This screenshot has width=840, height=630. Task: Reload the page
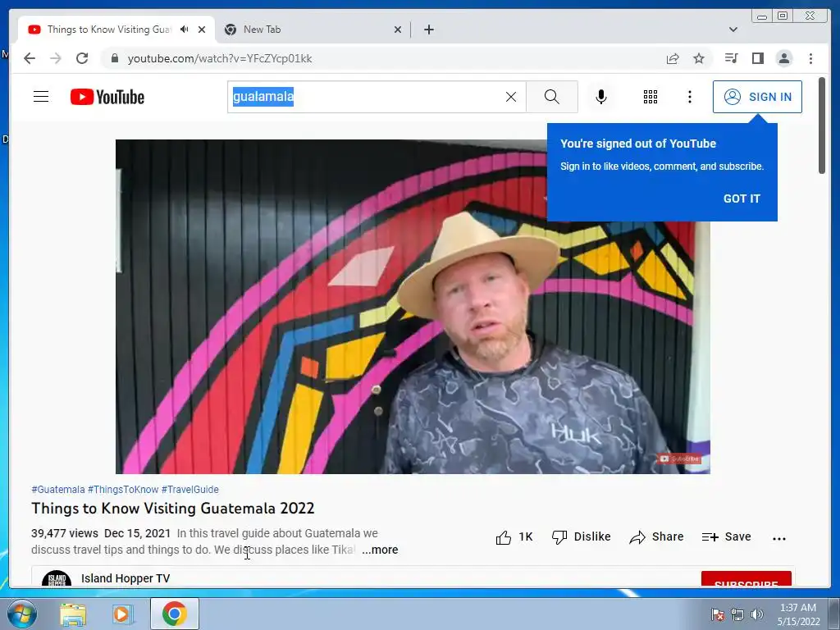coord(82,58)
